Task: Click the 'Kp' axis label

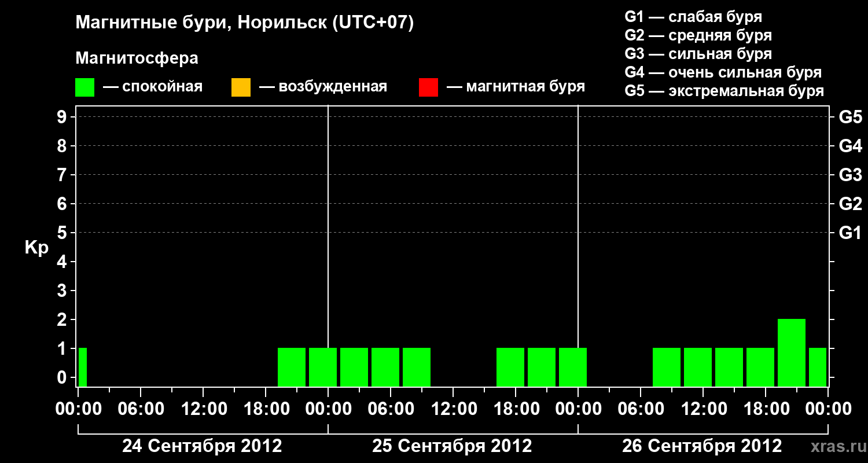Action: coord(36,248)
